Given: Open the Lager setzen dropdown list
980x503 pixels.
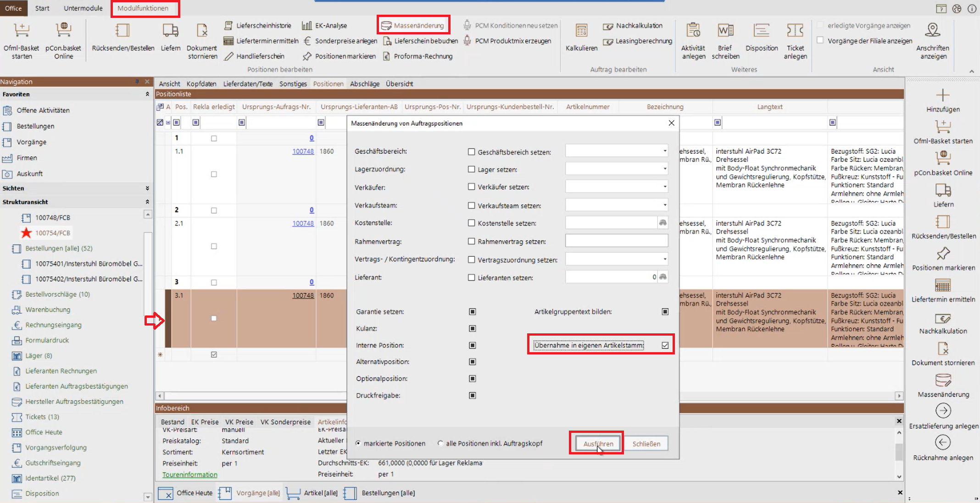Looking at the screenshot, I should pos(664,169).
